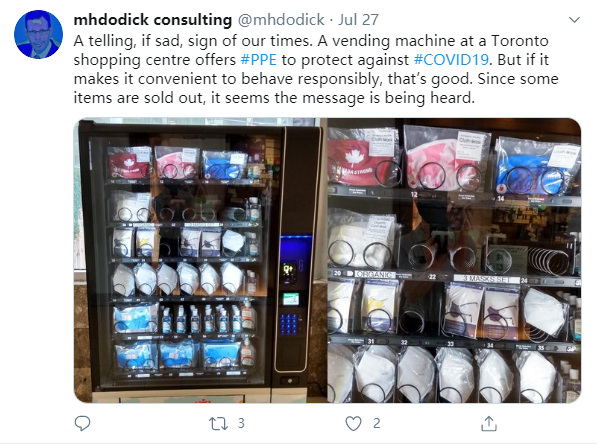Click the mhdodick consulting display name
The image size is (597, 444).
pos(153,20)
